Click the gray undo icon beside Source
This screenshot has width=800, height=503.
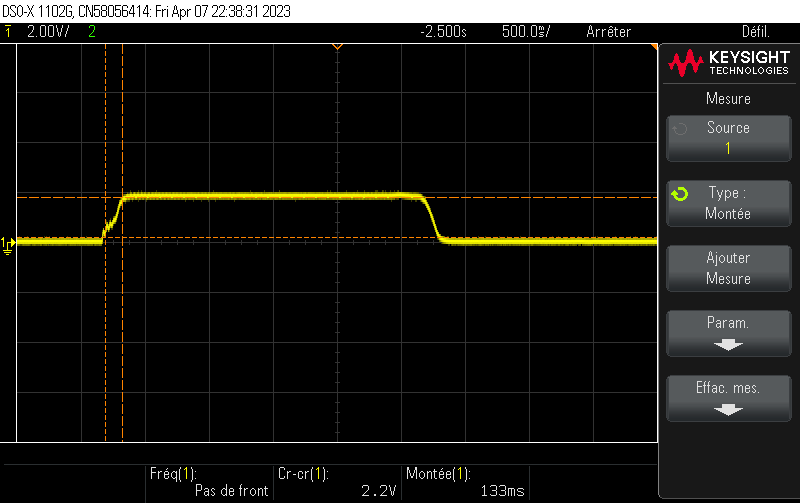[x=680, y=129]
